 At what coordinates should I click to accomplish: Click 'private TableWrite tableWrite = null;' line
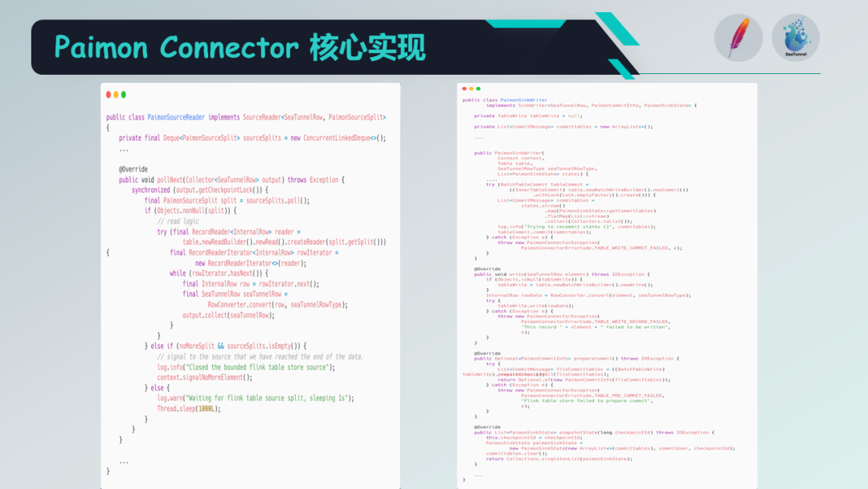[528, 116]
